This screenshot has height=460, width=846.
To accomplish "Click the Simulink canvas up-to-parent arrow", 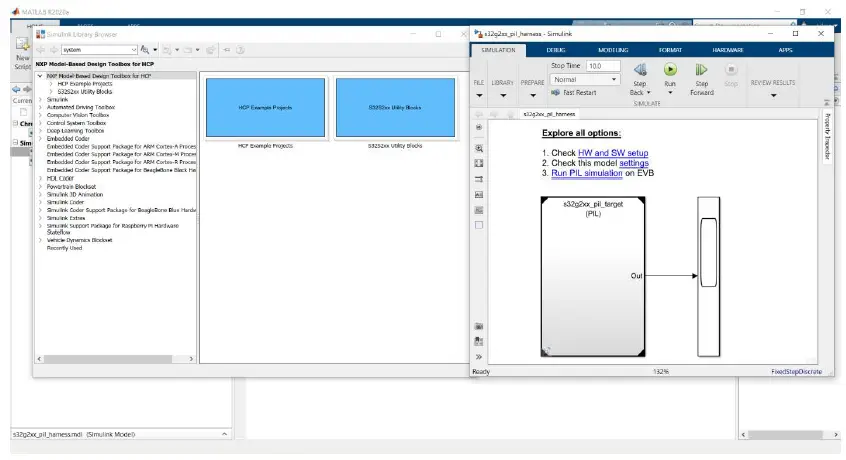I will point(510,114).
